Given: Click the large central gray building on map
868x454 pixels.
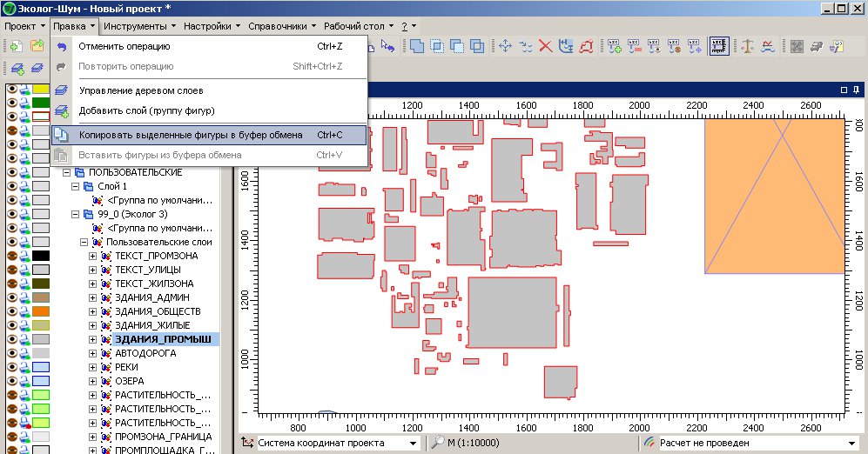Looking at the screenshot, I should pos(513,311).
